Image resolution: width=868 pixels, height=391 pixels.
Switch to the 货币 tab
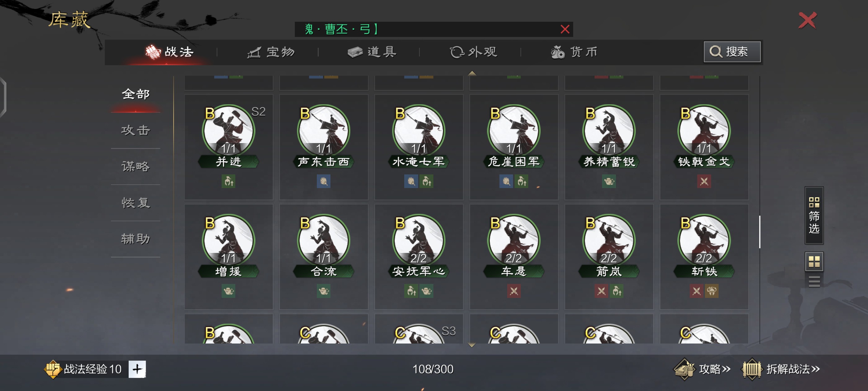click(574, 52)
